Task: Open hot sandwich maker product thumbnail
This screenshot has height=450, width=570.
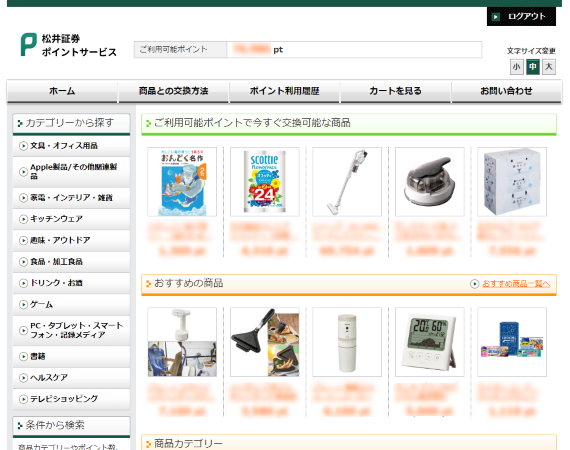Action: point(265,342)
